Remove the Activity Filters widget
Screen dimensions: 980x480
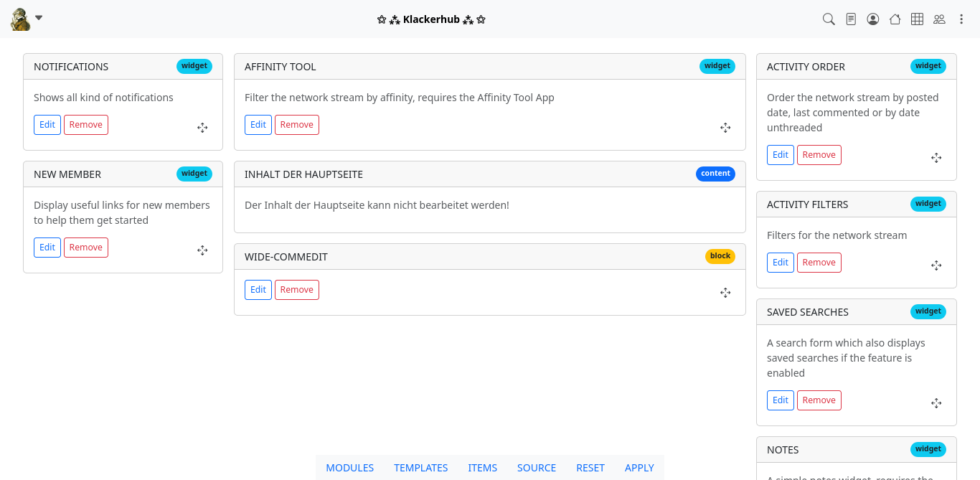point(819,263)
